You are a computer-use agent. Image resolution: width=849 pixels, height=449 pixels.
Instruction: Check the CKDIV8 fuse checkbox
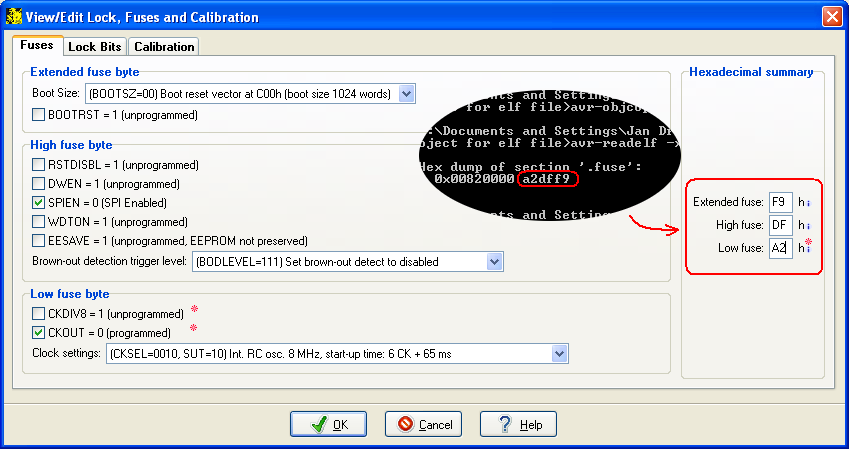pos(39,314)
